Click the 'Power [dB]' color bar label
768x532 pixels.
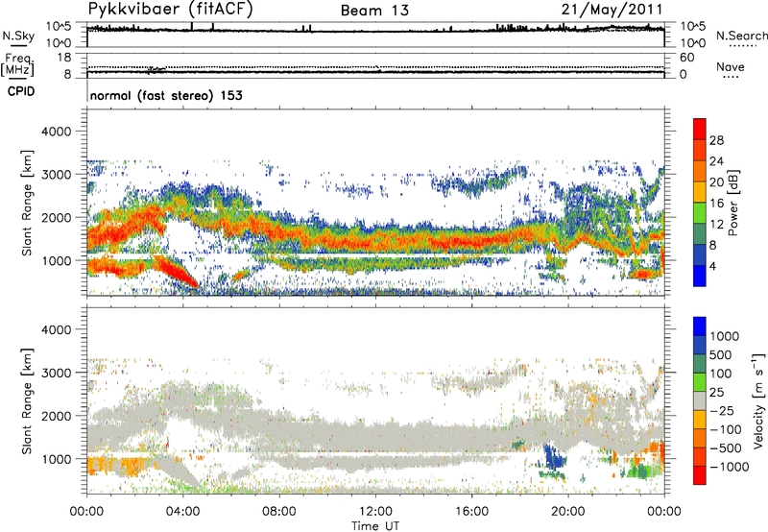point(732,203)
